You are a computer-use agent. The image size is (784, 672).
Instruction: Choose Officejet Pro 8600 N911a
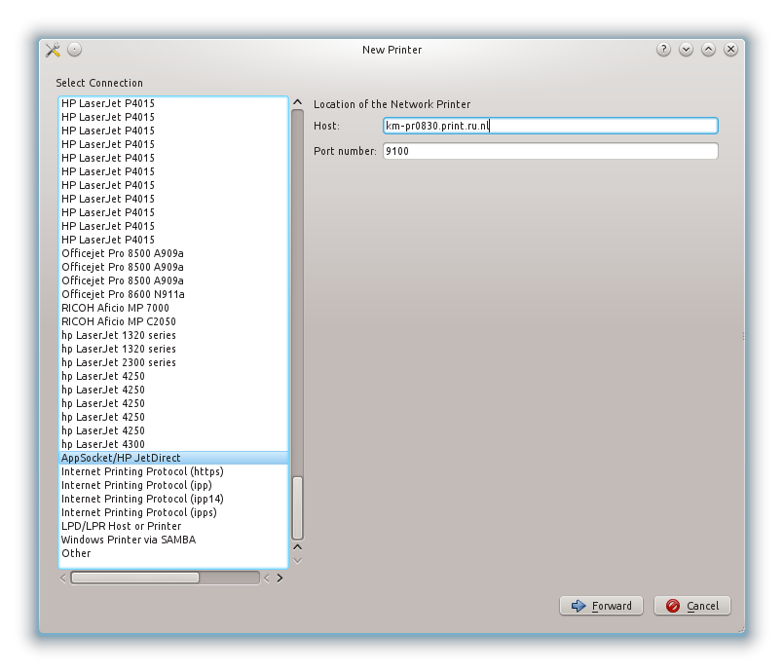[x=123, y=294]
